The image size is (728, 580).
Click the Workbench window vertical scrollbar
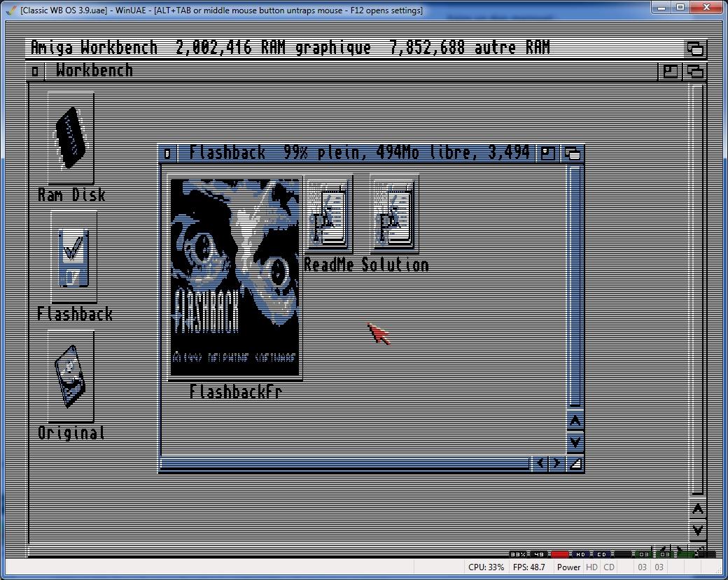697,289
